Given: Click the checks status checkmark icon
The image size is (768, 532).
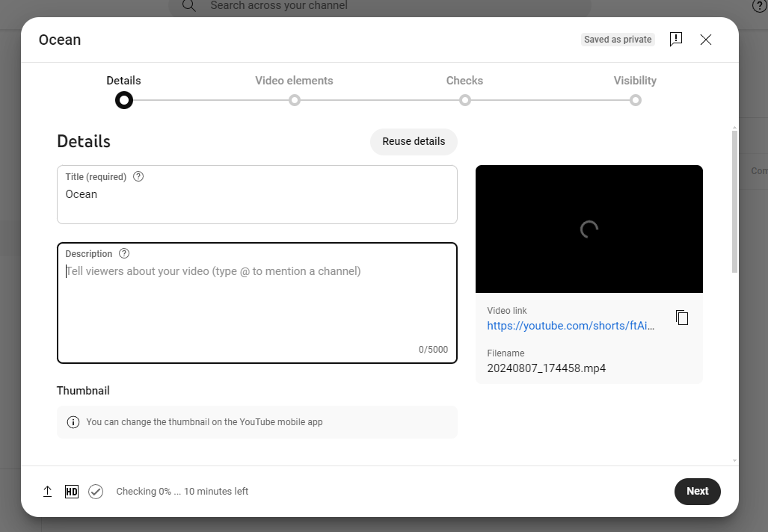Looking at the screenshot, I should (x=96, y=492).
